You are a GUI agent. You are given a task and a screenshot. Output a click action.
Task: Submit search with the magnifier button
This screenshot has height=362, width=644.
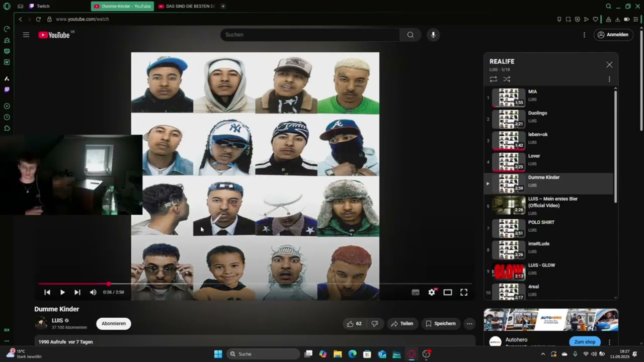[411, 35]
